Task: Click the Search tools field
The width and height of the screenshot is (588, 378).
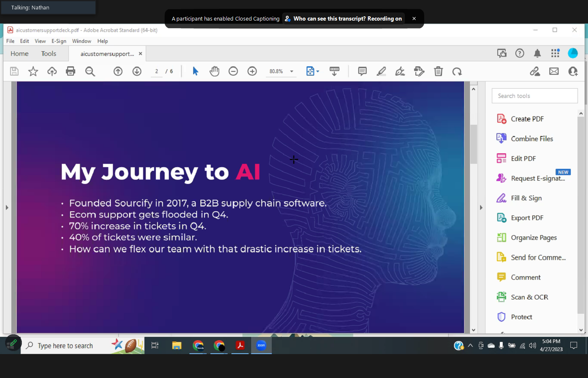Action: (534, 96)
